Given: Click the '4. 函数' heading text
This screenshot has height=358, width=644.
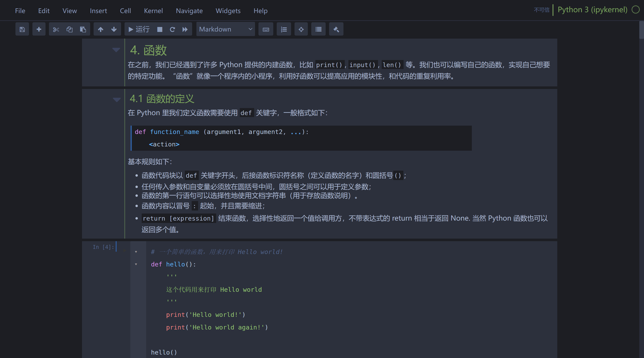Looking at the screenshot, I should pyautogui.click(x=148, y=50).
